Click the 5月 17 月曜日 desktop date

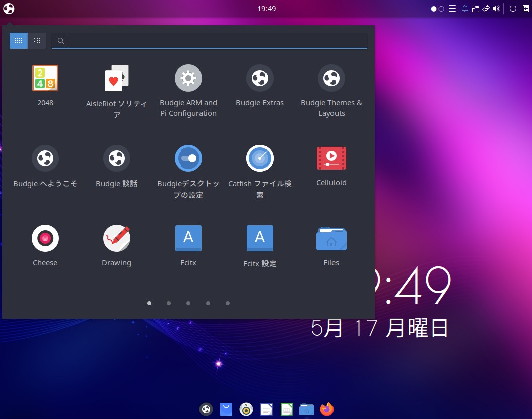(x=379, y=328)
